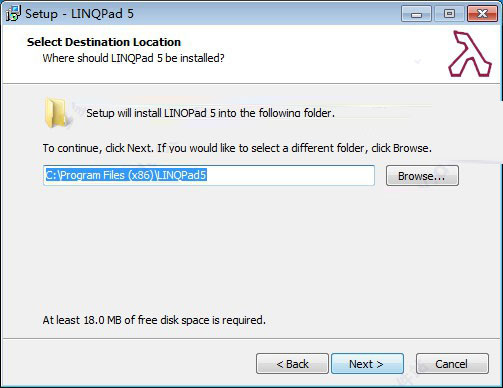This screenshot has height=388, width=503.
Task: Click the 'Setup will install LINQPad 5' message
Action: [x=210, y=113]
